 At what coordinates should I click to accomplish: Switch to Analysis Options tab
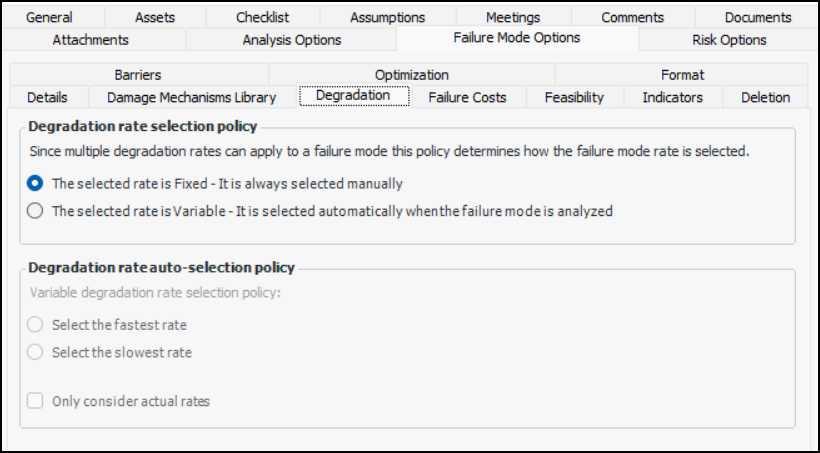click(x=292, y=40)
